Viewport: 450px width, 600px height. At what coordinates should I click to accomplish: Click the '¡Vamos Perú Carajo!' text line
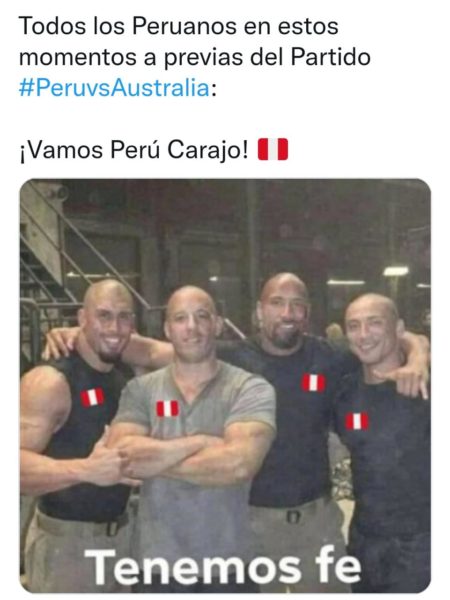[x=134, y=150]
